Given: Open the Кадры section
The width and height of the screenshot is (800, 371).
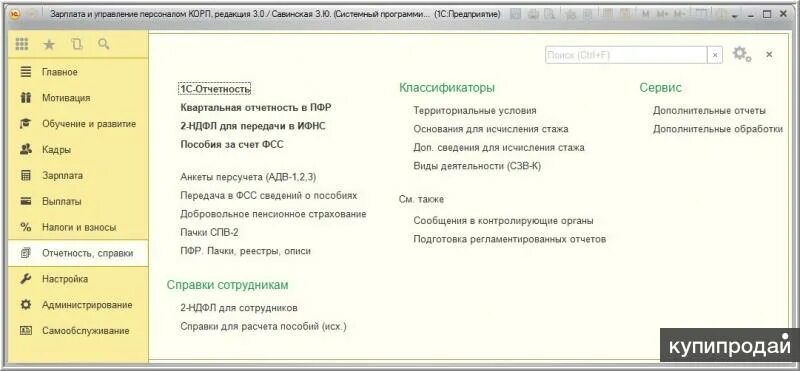Looking at the screenshot, I should point(78,150).
